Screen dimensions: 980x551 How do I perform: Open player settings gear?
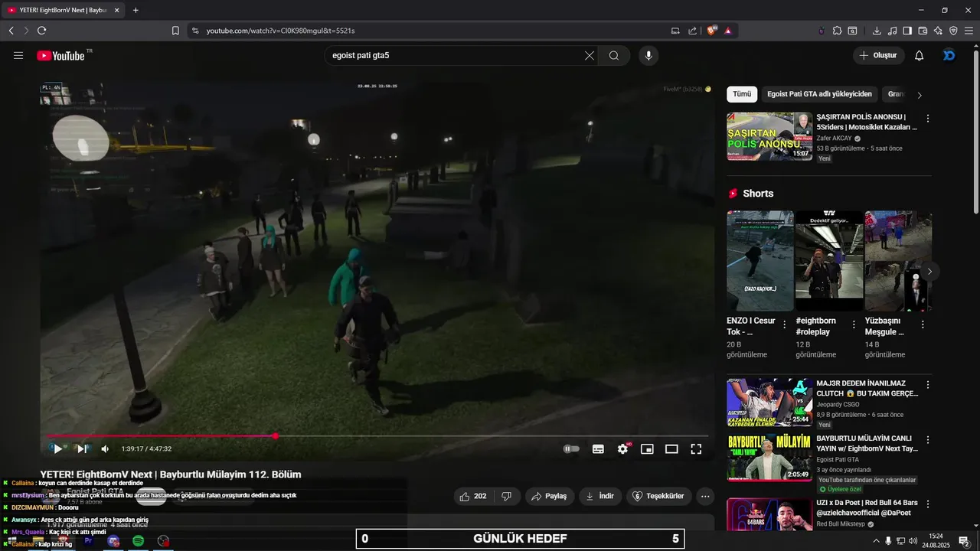[x=622, y=449]
